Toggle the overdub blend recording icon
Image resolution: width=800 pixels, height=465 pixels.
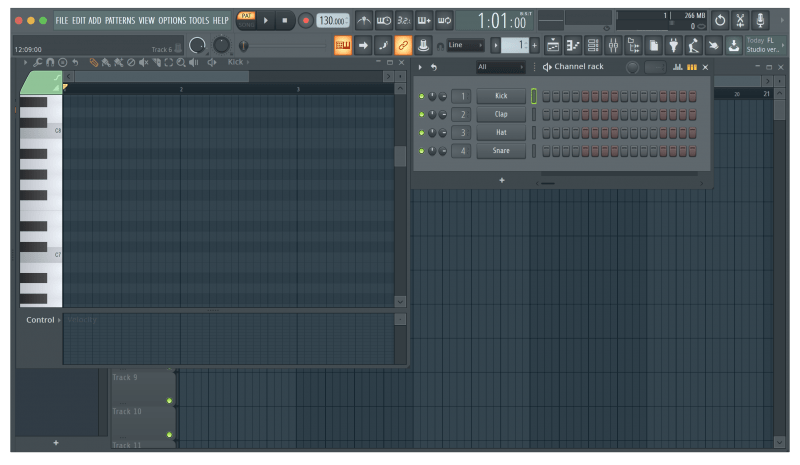[424, 21]
